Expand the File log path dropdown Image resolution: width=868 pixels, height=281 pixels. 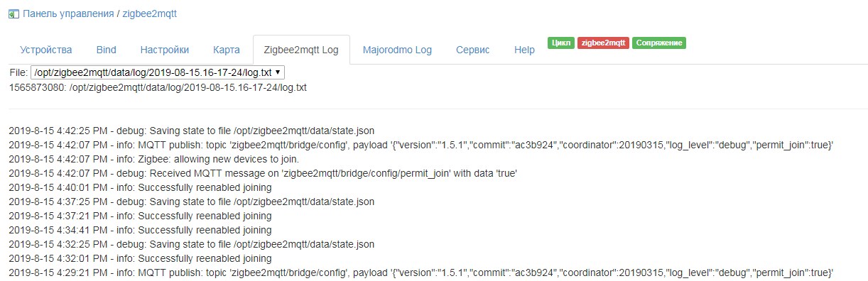158,72
